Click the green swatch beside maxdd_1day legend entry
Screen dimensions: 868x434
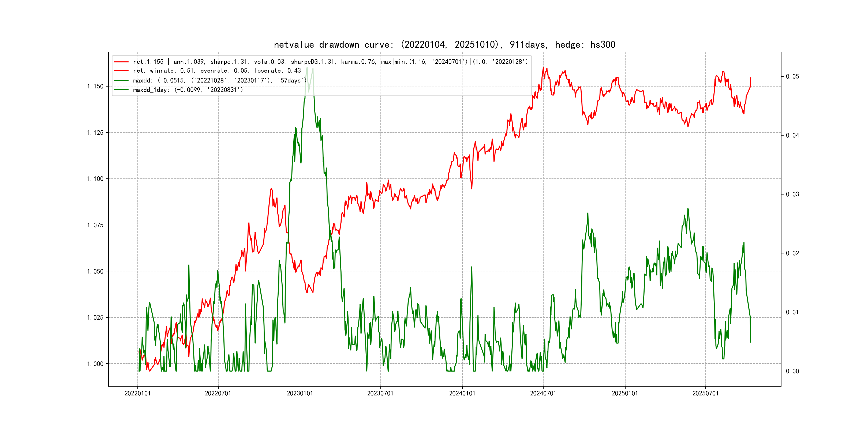(x=121, y=90)
